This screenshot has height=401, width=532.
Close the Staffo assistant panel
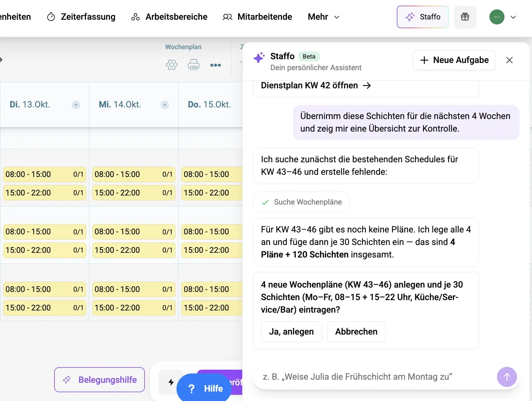tap(509, 60)
